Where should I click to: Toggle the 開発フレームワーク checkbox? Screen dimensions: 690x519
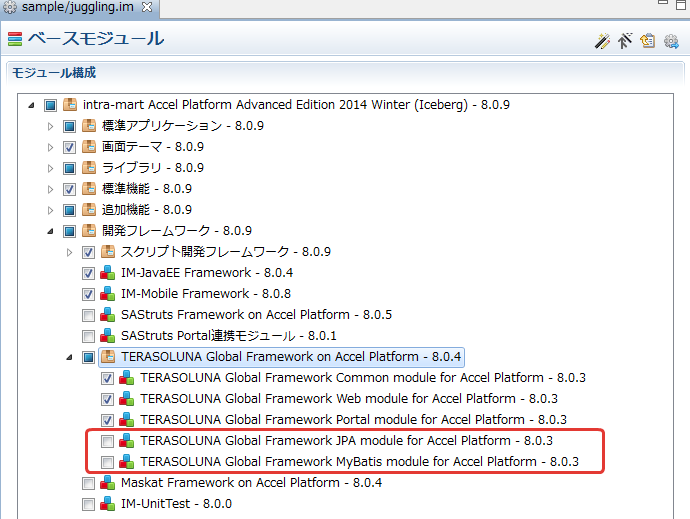pos(69,231)
